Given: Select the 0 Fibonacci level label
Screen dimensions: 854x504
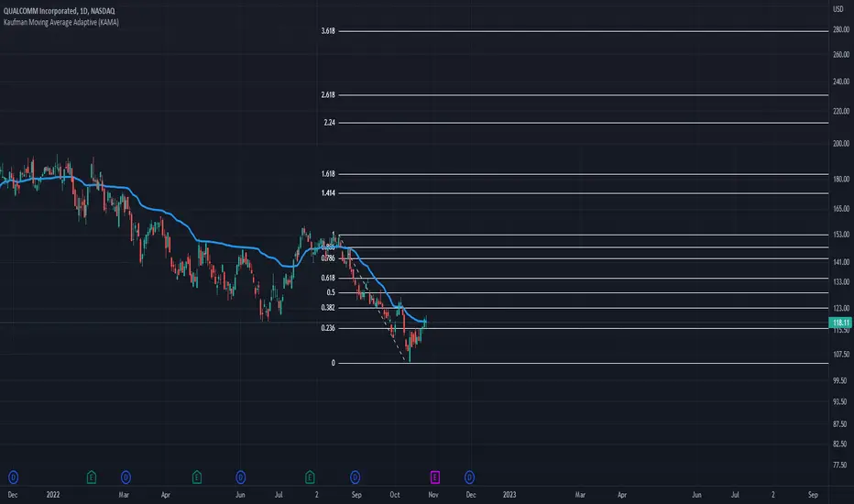Looking at the screenshot, I should click(334, 363).
